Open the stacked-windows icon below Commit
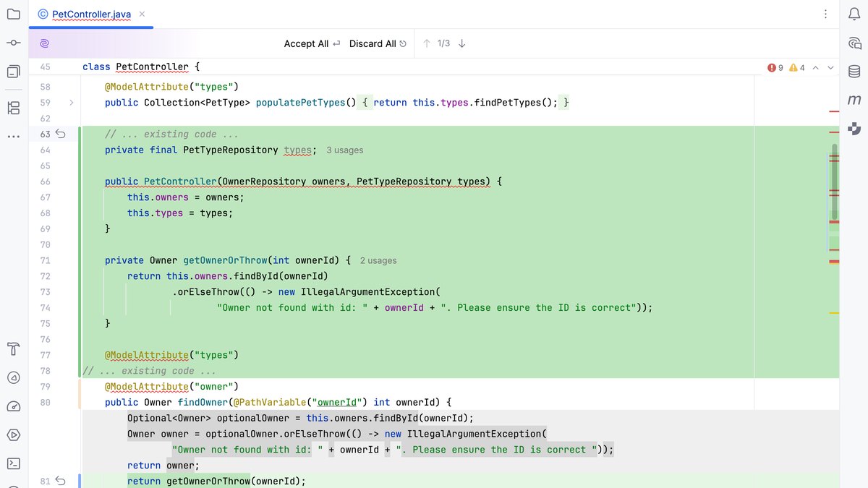 [13, 72]
